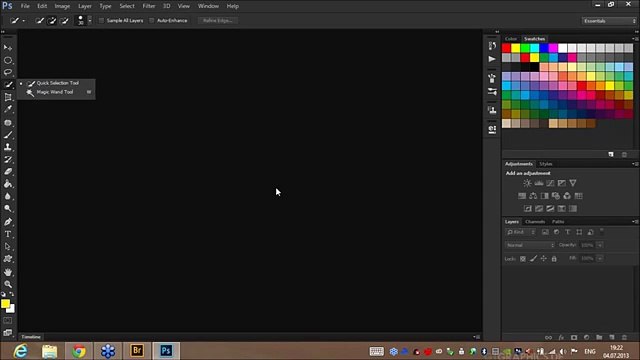Open the Layers panel menu

[635, 222]
